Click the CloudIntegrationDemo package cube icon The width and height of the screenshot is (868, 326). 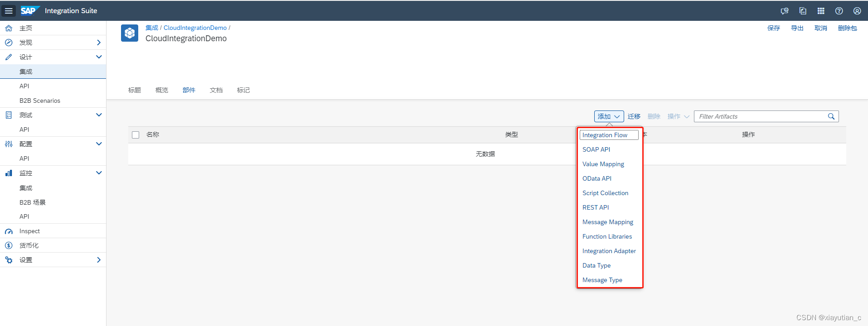click(x=130, y=33)
